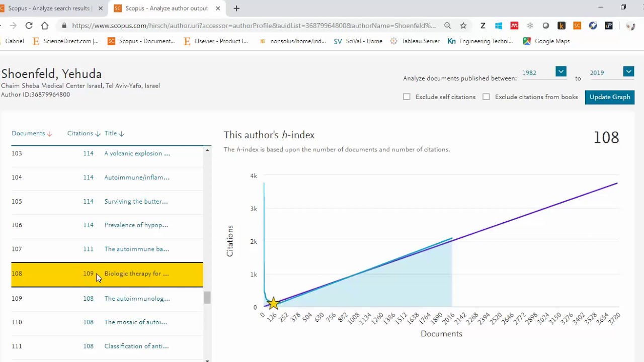Click the Update Graph button
Viewport: 644px width, 362px height.
click(609, 97)
